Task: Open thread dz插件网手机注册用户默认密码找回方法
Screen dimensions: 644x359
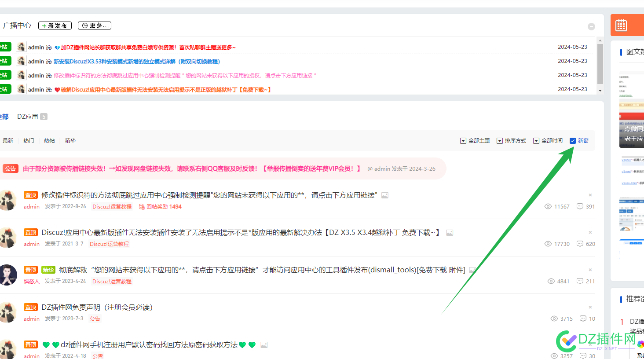Action: tap(149, 344)
